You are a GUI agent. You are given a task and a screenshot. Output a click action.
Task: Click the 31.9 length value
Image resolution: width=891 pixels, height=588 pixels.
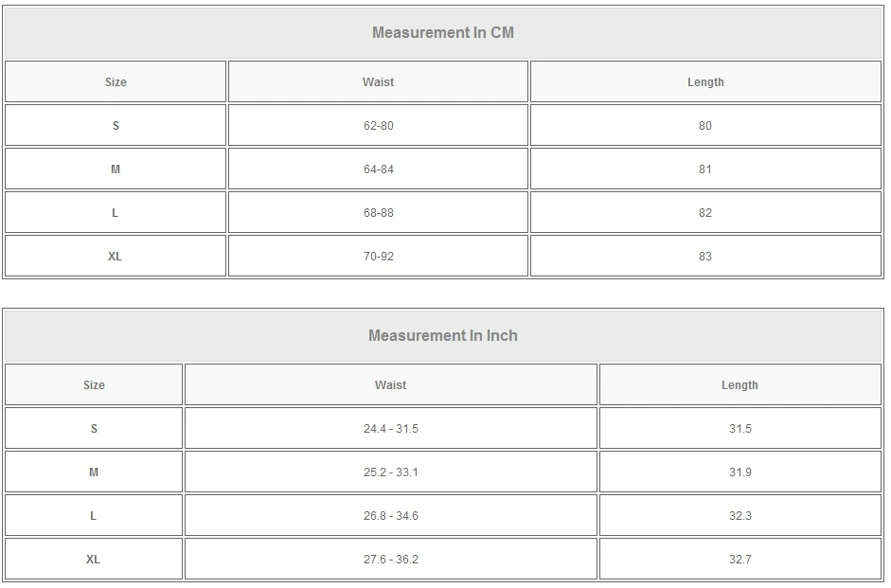(x=740, y=472)
